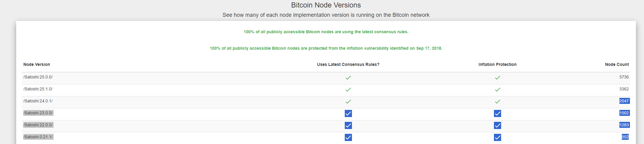Click consensus checkmark in Satoshi:0.21.1 row
Screen dimensions: 644x144
(x=348, y=137)
